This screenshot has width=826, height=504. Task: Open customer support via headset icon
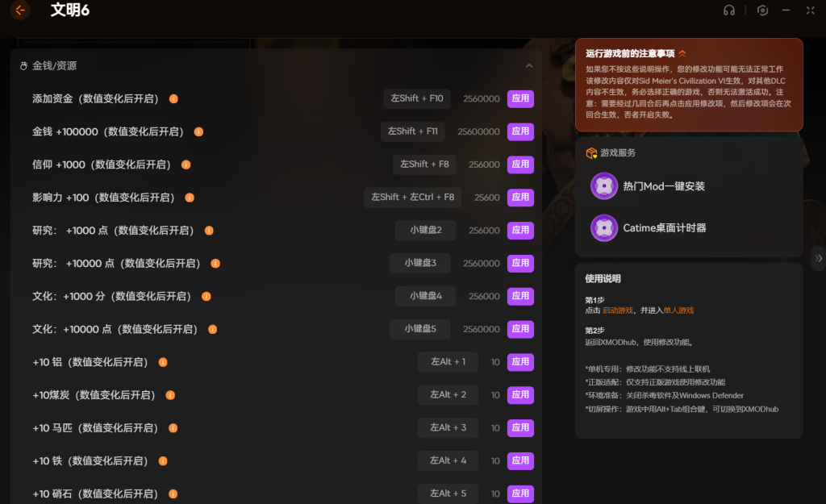click(x=729, y=10)
